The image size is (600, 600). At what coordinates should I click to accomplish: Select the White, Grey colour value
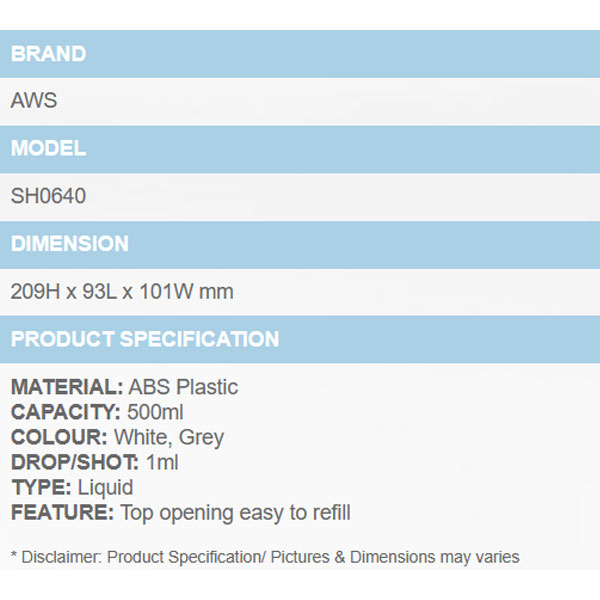169,437
